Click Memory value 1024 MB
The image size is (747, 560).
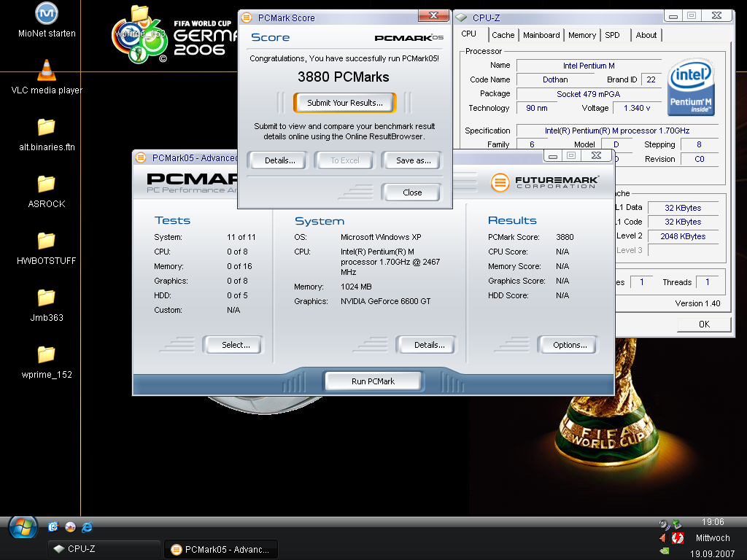(356, 287)
